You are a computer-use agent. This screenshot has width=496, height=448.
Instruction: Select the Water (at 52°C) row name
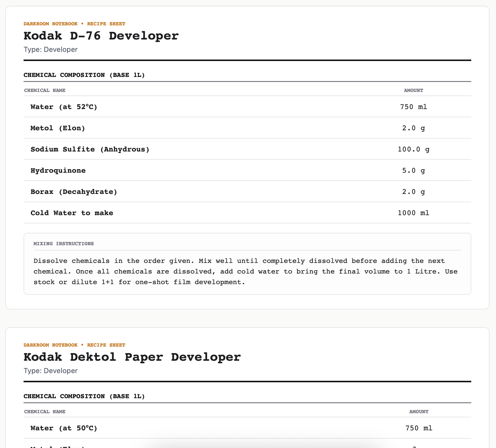coord(64,107)
